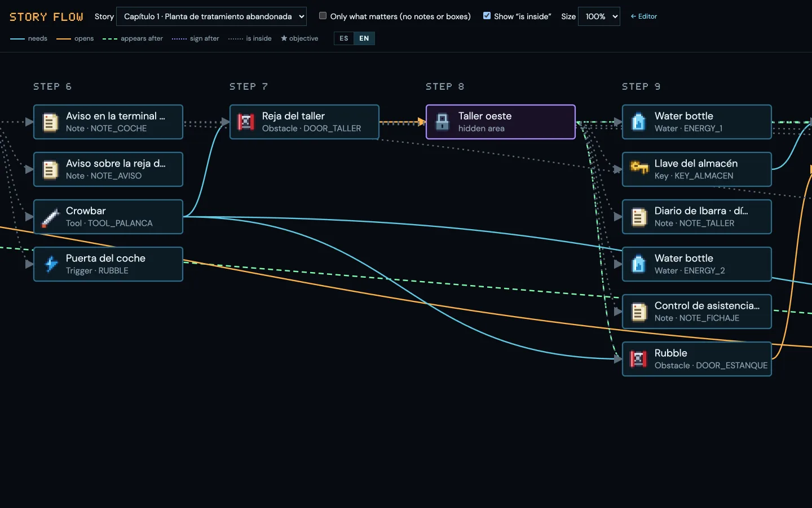Click the STEP 8 column heading
This screenshot has width=812, height=508.
[445, 86]
